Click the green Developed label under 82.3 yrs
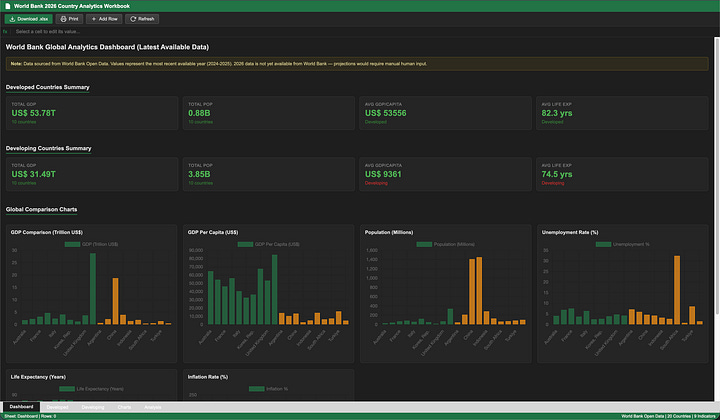This screenshot has width=720, height=420. 552,122
